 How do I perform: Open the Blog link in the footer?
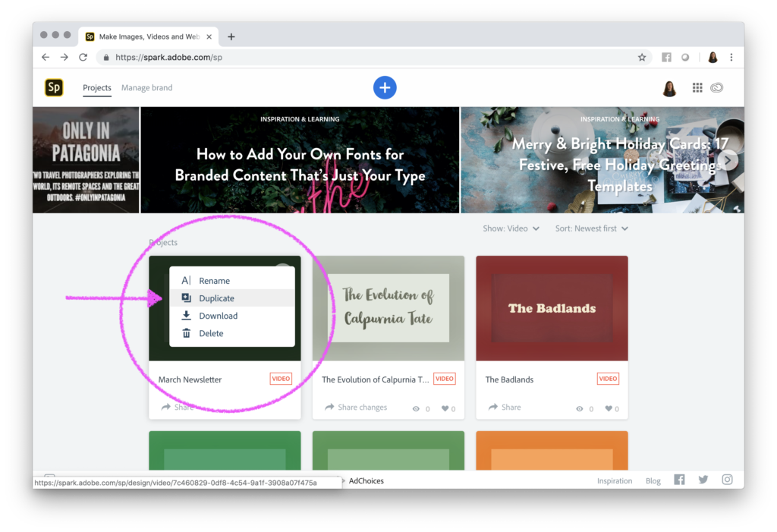pyautogui.click(x=653, y=480)
